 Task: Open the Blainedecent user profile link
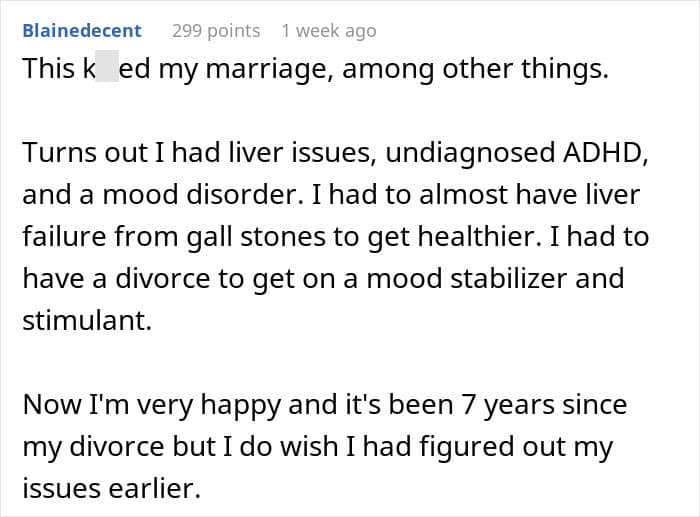(82, 30)
